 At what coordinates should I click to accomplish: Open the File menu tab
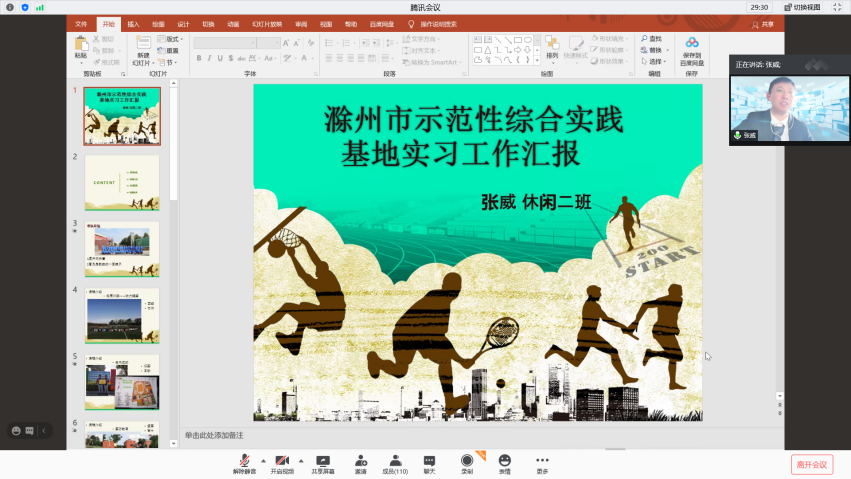coord(81,24)
